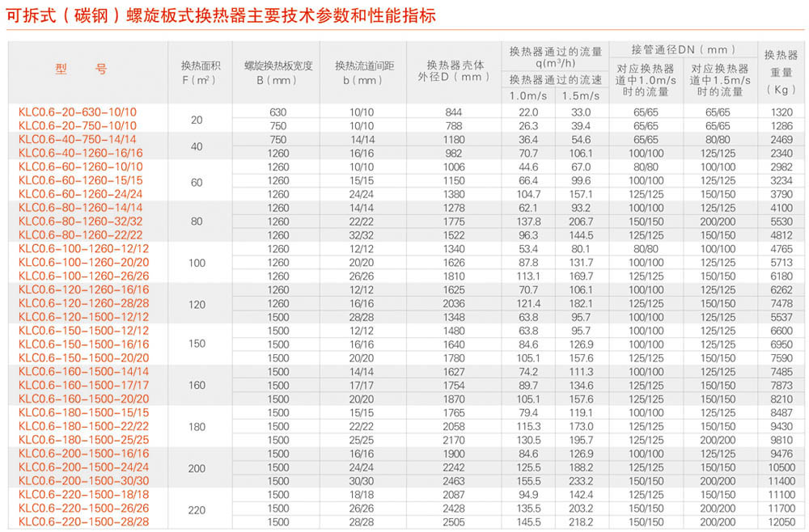
Task: Select model KLC0.6-200-1500-30/30
Action: [x=83, y=481]
